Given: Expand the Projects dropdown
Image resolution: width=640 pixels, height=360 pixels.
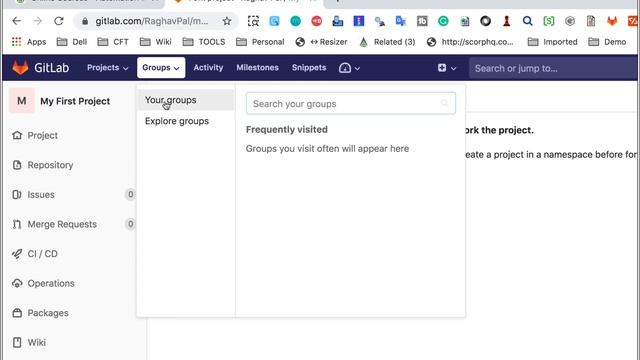Looking at the screenshot, I should (107, 68).
